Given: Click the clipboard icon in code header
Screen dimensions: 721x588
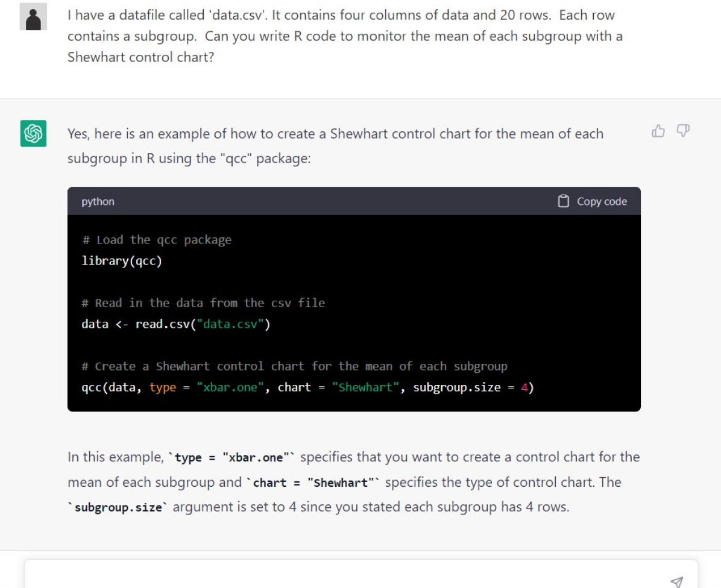Looking at the screenshot, I should coord(564,201).
